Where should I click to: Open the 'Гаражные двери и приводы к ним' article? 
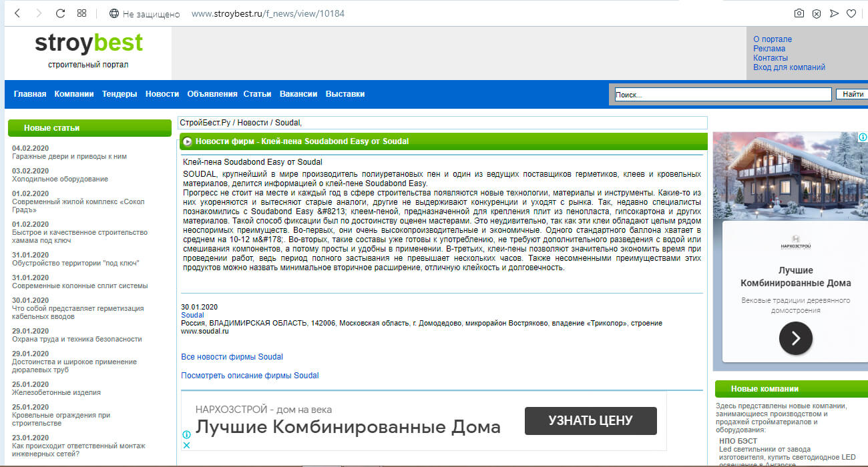tap(69, 157)
